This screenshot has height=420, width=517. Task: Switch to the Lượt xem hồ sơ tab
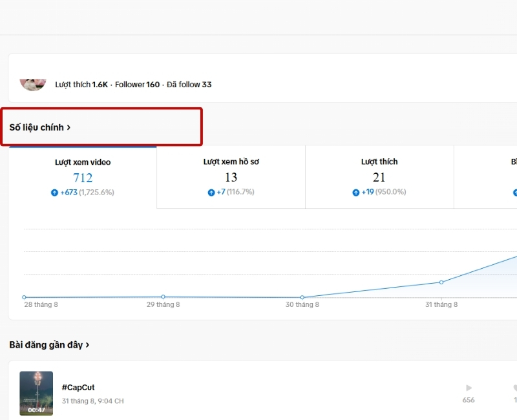click(231, 177)
